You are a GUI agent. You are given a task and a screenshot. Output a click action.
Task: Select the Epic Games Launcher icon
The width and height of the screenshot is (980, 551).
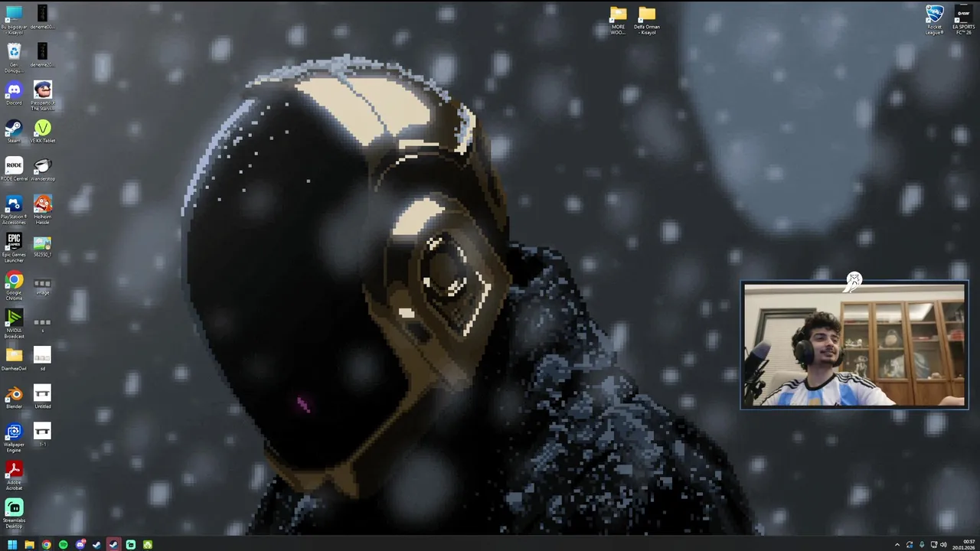14,248
